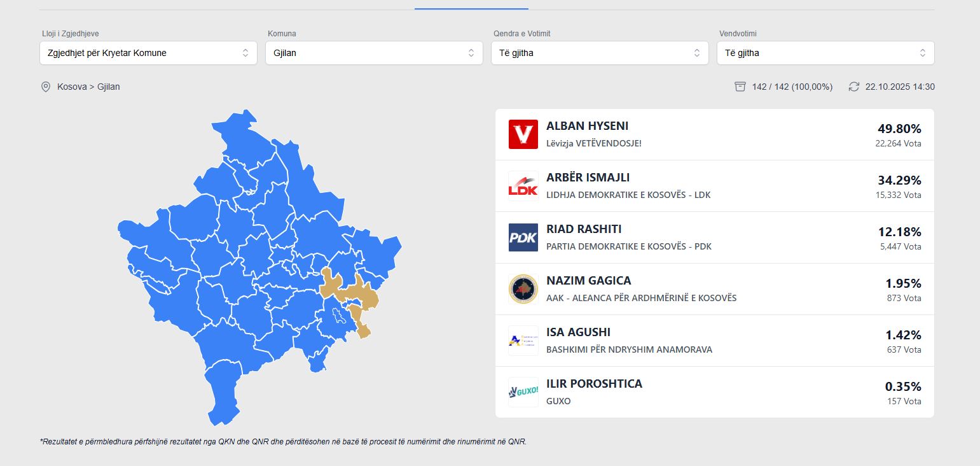This screenshot has width=980, height=466.
Task: Open the Qendra e Votimit dropdown
Action: (x=600, y=53)
